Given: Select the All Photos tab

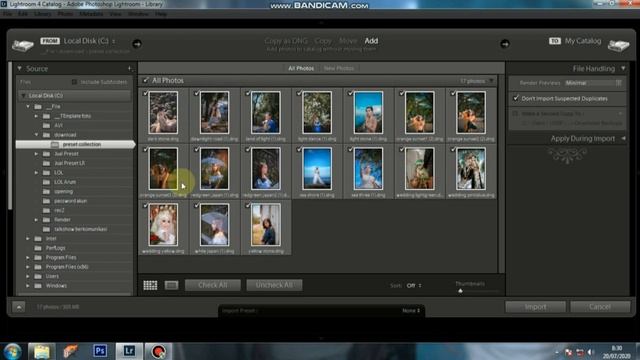Looking at the screenshot, I should [301, 68].
